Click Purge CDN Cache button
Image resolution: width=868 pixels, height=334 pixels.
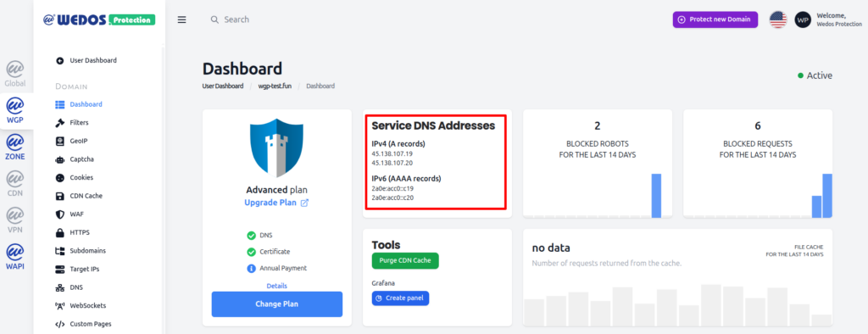[405, 260]
